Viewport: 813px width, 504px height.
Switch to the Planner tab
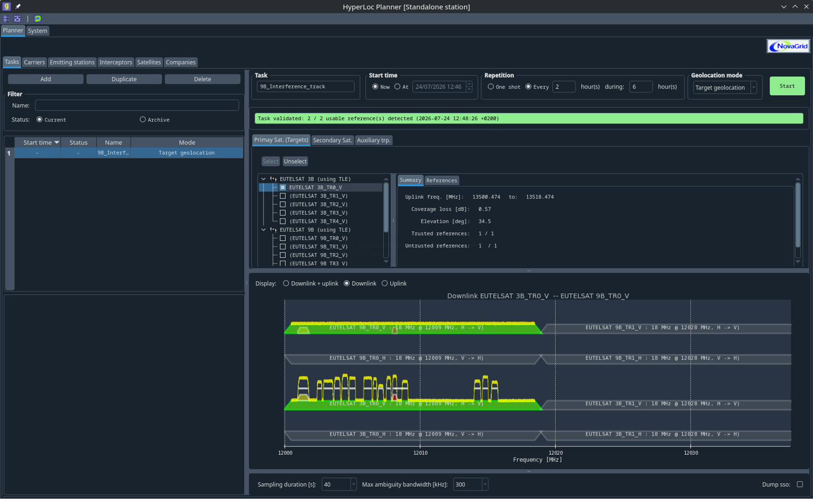pos(13,30)
